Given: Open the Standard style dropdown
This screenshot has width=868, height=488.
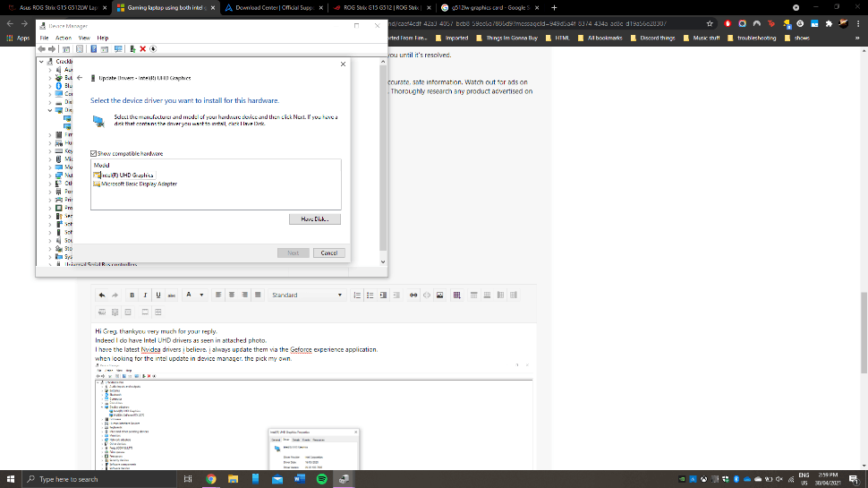Looking at the screenshot, I should [x=307, y=295].
